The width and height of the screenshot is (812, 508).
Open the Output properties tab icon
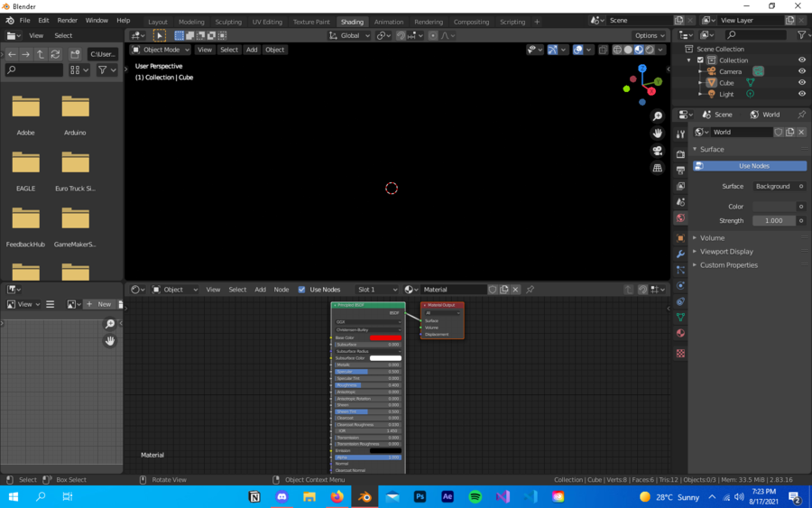(x=680, y=170)
